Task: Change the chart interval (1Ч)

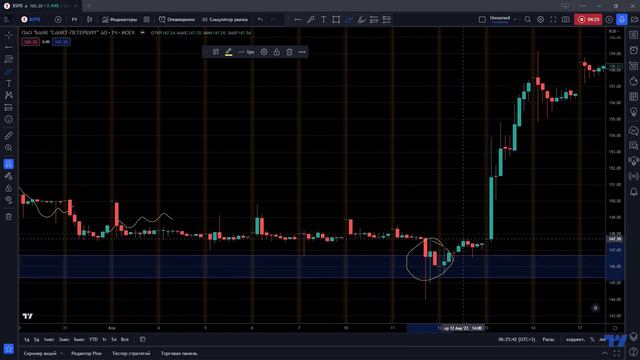Action: coord(74,20)
